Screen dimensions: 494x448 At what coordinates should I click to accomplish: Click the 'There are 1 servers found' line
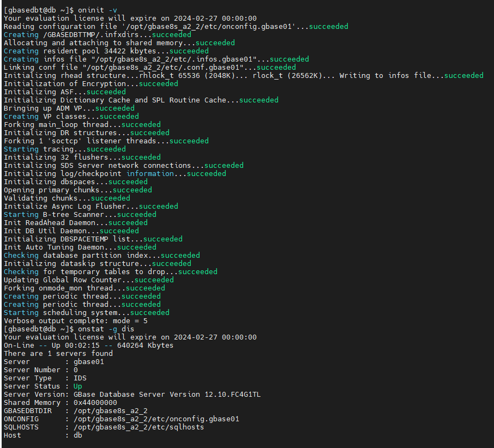tap(58, 353)
